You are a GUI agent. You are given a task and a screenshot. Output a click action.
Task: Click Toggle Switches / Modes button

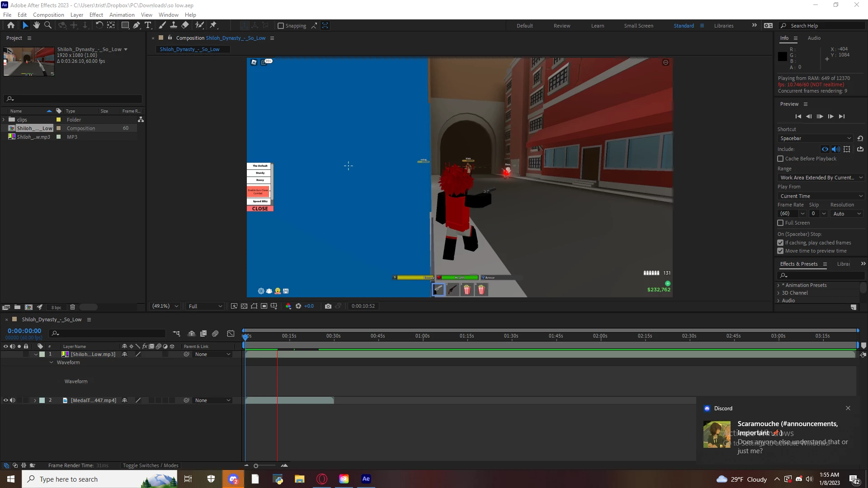(151, 465)
